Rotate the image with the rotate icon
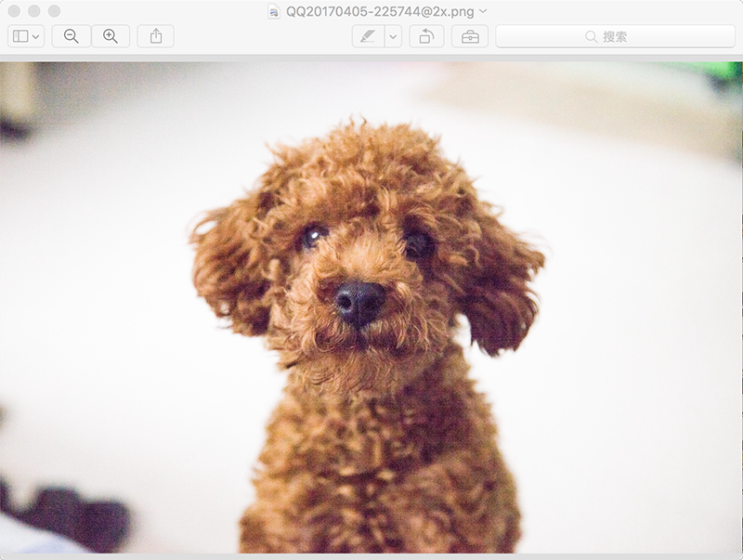The image size is (743, 560). [426, 36]
